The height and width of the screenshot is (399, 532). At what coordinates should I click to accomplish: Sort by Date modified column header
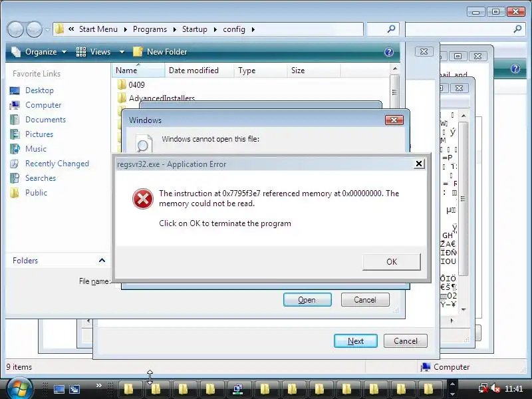[199, 70]
